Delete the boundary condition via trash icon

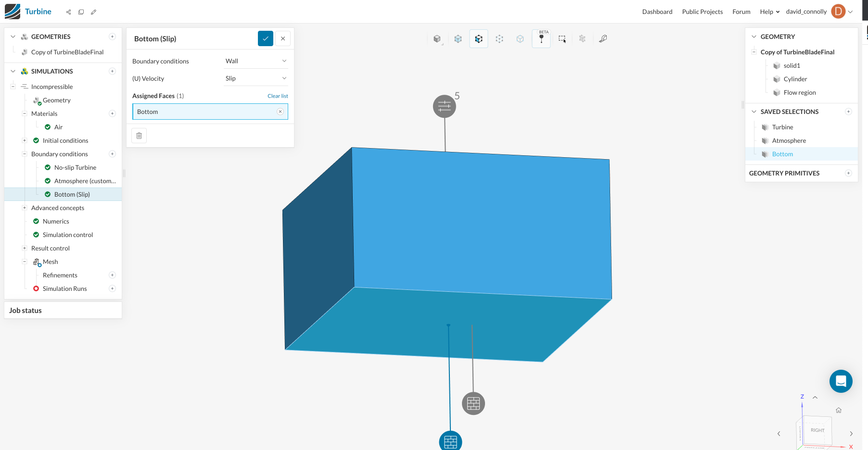point(139,136)
